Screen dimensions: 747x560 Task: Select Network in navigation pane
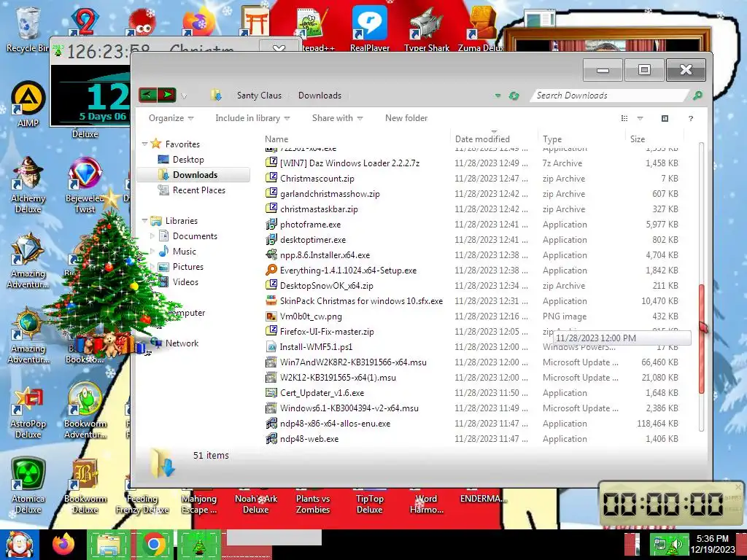(x=182, y=343)
